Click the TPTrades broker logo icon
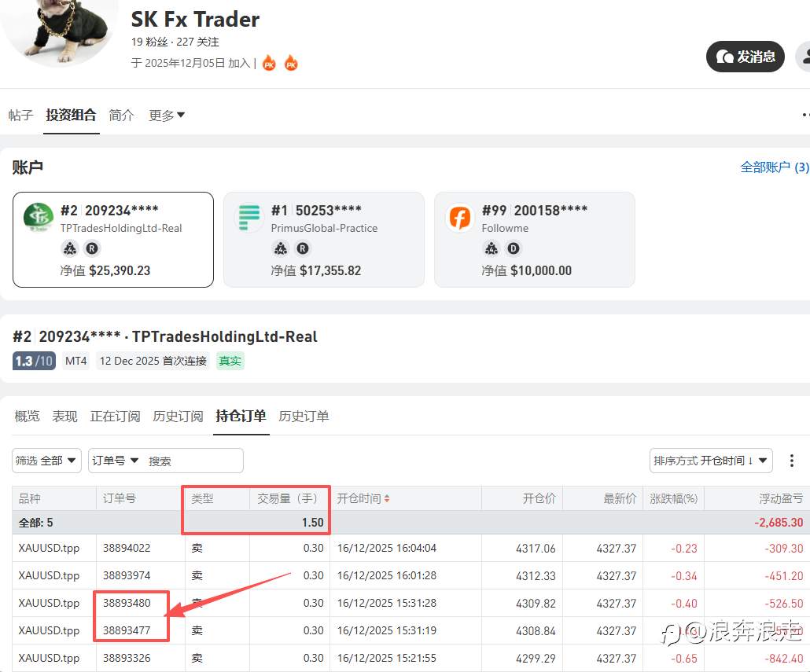 [x=39, y=217]
